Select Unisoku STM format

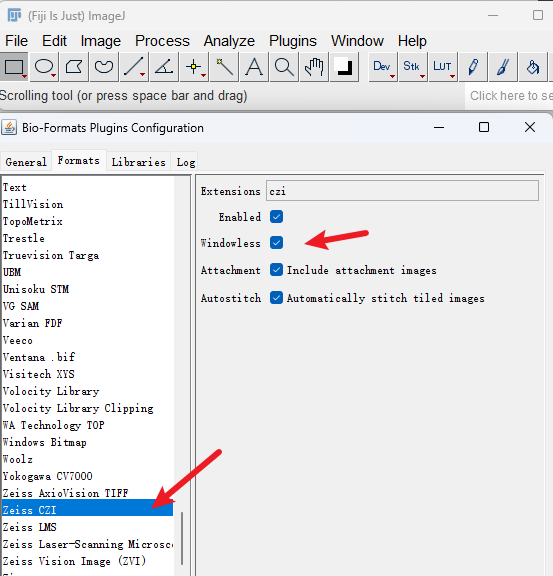(87, 289)
